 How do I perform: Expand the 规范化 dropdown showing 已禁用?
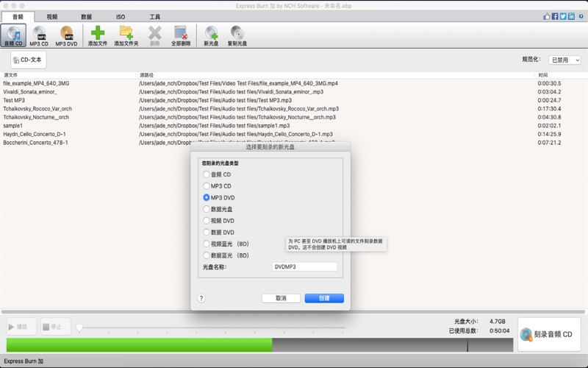564,60
